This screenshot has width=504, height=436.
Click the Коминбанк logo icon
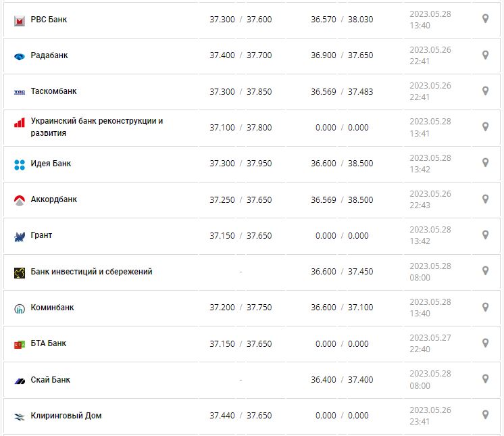20,308
